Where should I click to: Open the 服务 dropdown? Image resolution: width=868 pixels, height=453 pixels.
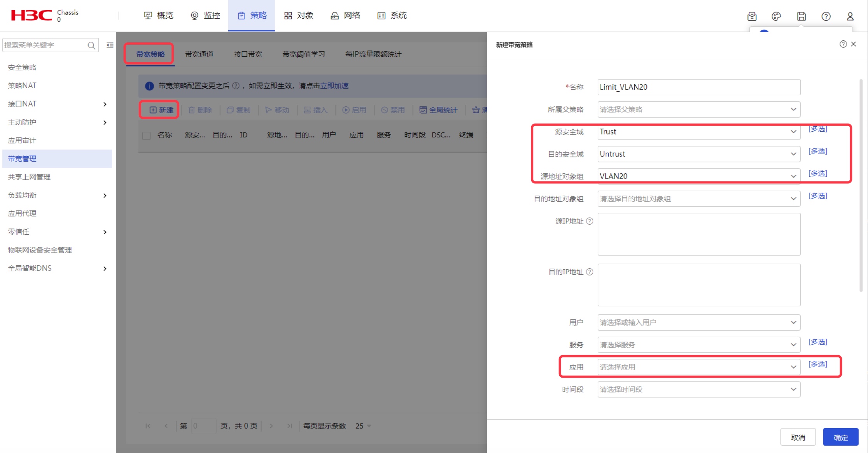(x=699, y=345)
